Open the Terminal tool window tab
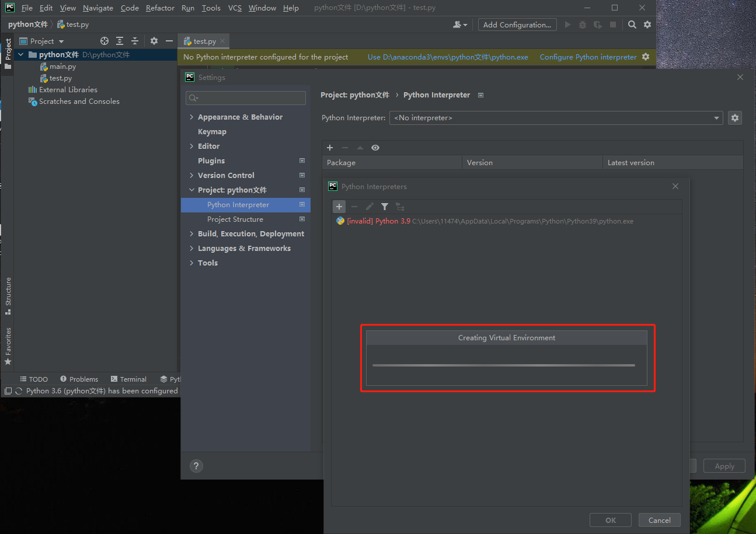The width and height of the screenshot is (756, 534). (128, 379)
